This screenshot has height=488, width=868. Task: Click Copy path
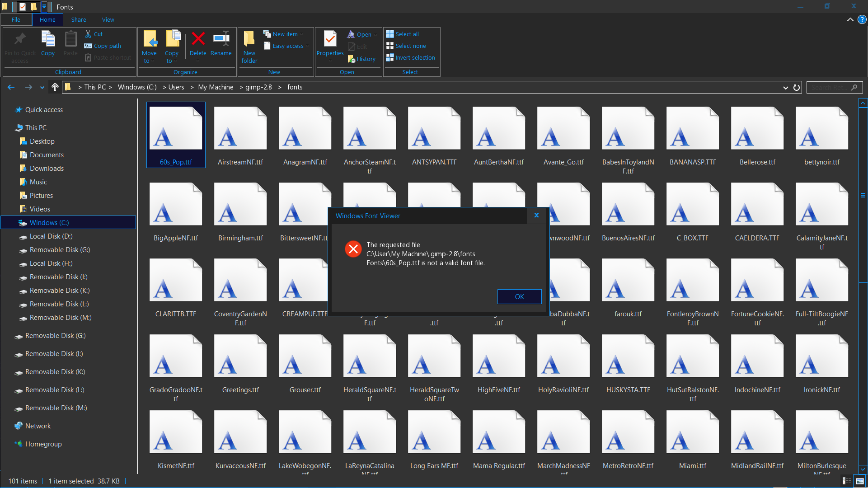click(x=103, y=46)
